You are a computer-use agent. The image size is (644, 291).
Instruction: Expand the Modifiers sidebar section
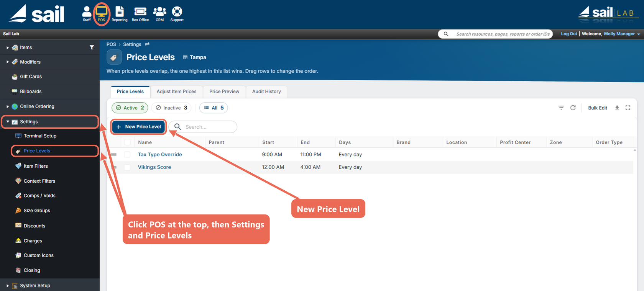click(x=7, y=62)
